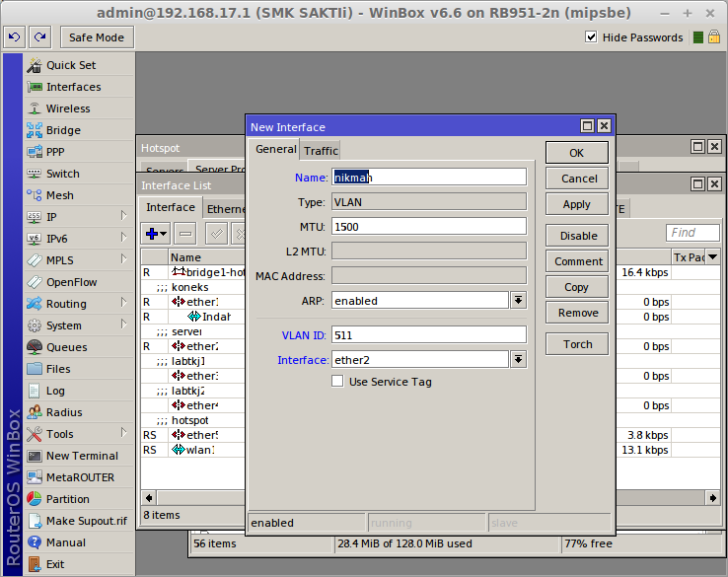The image size is (728, 577).
Task: Enable the Use Service Tag checkbox
Action: tap(337, 382)
